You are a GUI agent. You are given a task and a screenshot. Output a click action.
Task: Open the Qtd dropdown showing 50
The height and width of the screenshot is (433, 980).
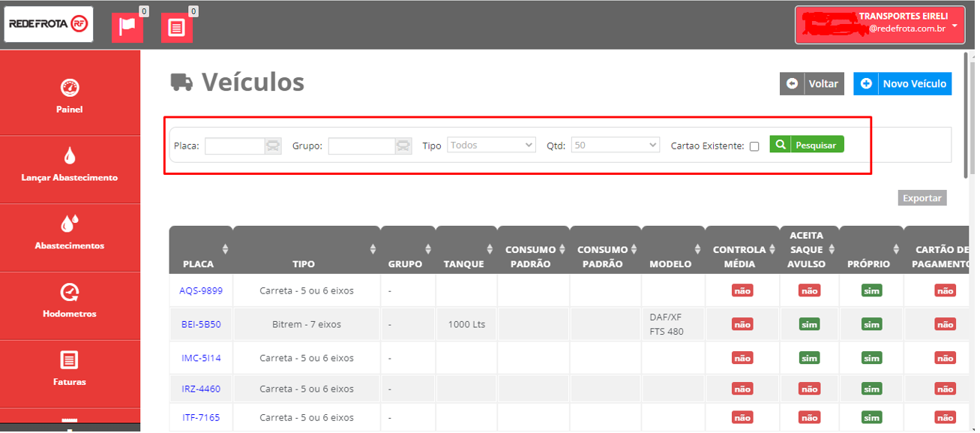point(615,145)
